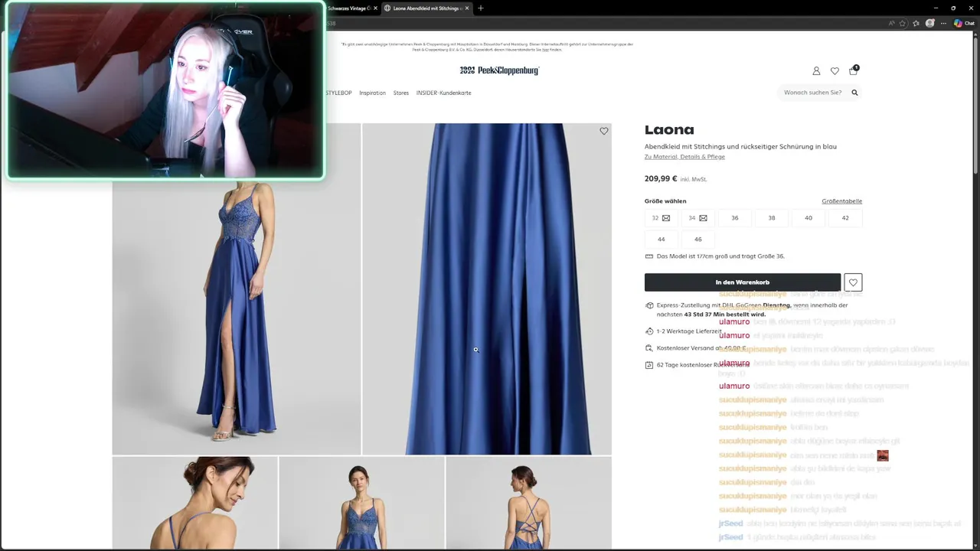Image resolution: width=980 pixels, height=551 pixels.
Task: Open 'Zu Material, Details & Pflege' link
Action: pyautogui.click(x=684, y=157)
